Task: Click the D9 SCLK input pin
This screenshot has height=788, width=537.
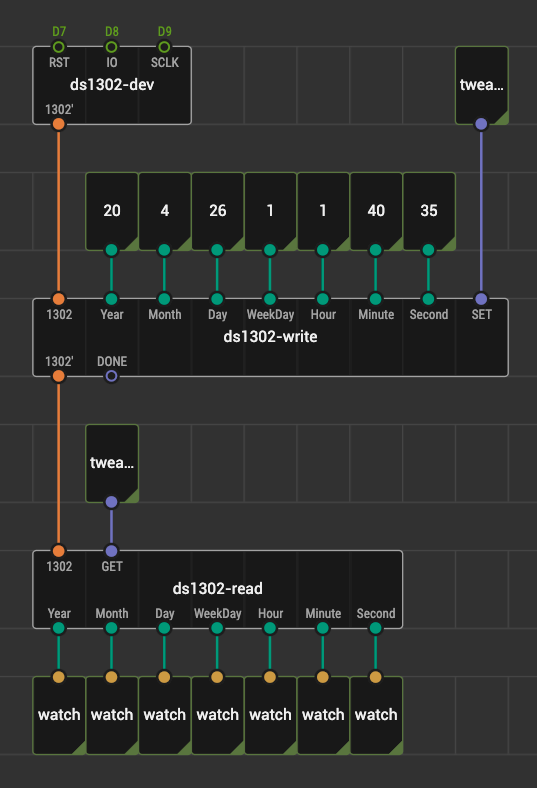Action: (x=164, y=47)
